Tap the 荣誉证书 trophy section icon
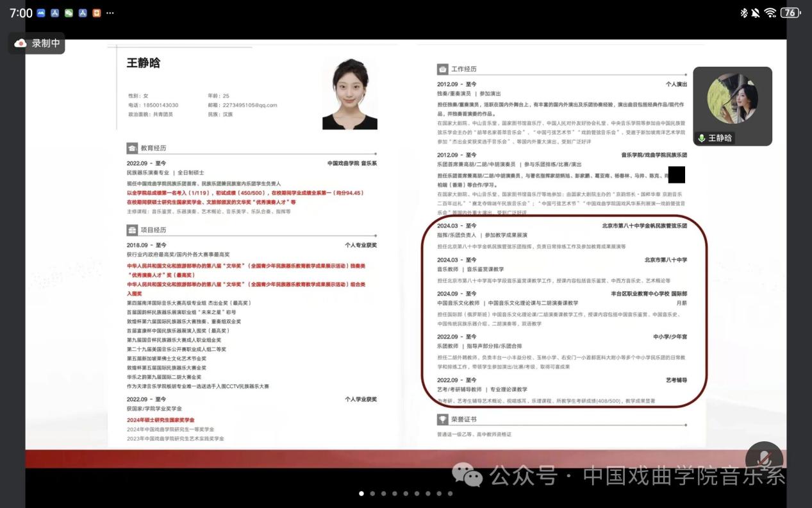The width and height of the screenshot is (812, 508). [442, 419]
